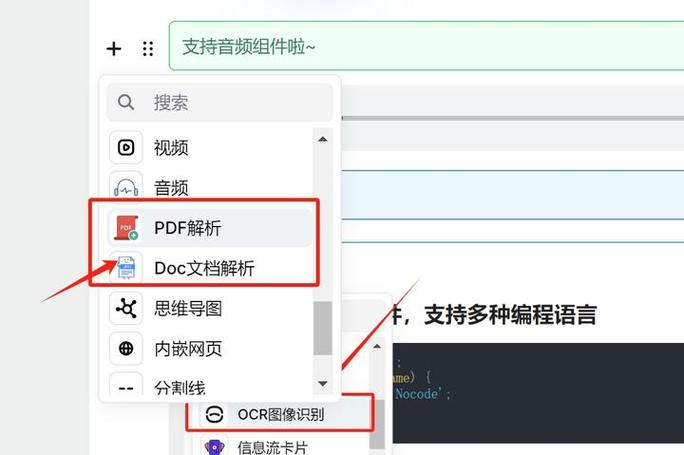The height and width of the screenshot is (455, 684).
Task: Click the OCR图像识别 scan icon
Action: [x=214, y=414]
